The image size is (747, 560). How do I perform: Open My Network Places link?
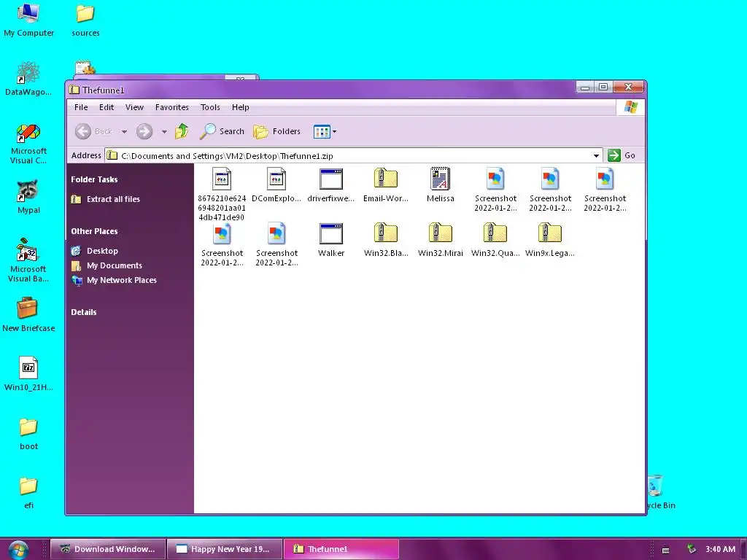pos(122,281)
